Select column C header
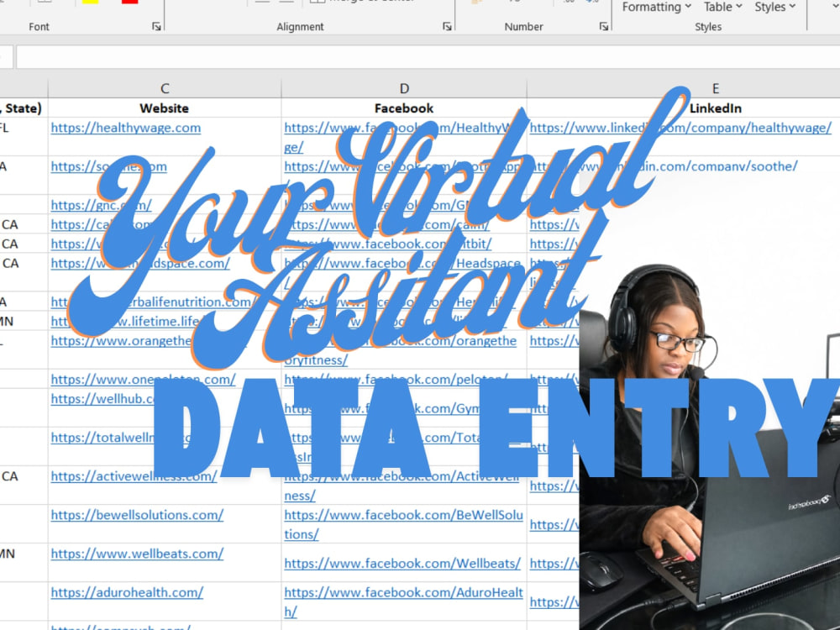Screen dimensions: 840x630 165,88
